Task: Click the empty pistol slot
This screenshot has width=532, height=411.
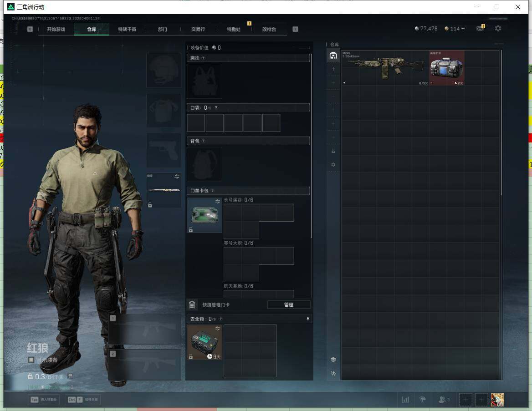Action: (x=164, y=150)
